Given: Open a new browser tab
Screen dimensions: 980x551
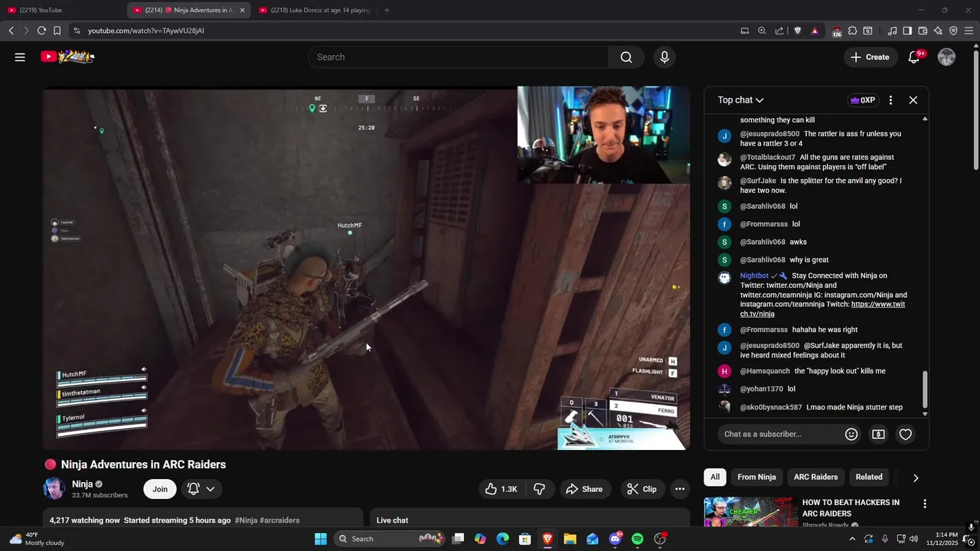Looking at the screenshot, I should 387,10.
